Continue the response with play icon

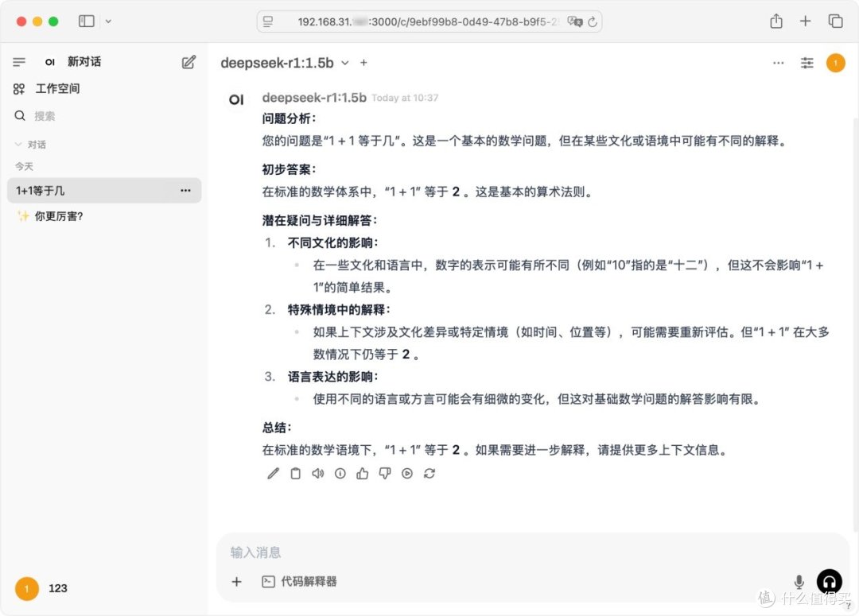[407, 474]
